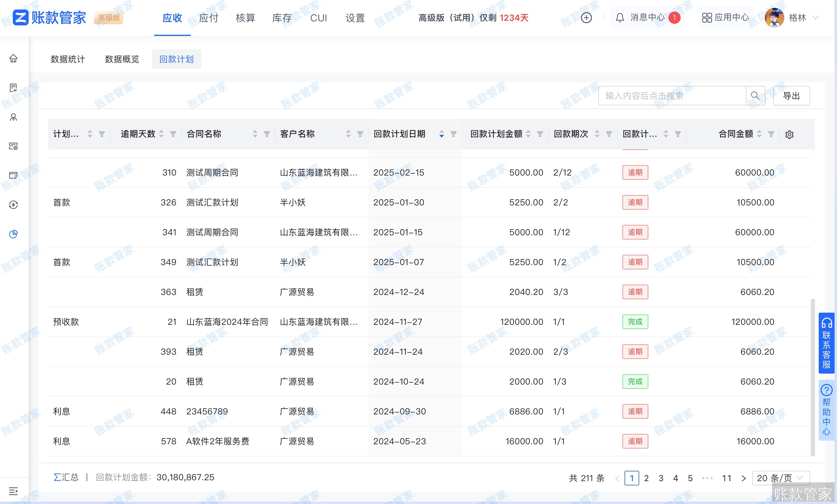Open the Home icon in the sidebar

(13, 59)
